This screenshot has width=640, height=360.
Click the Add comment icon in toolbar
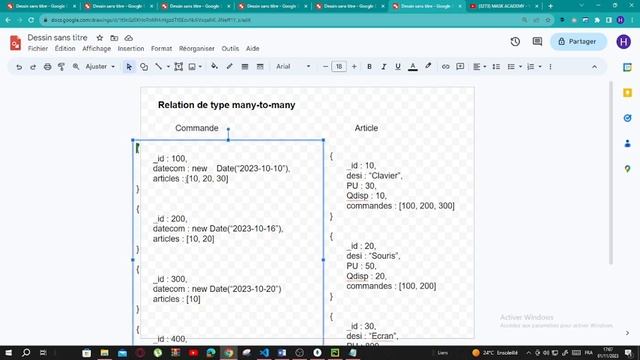pyautogui.click(x=460, y=67)
